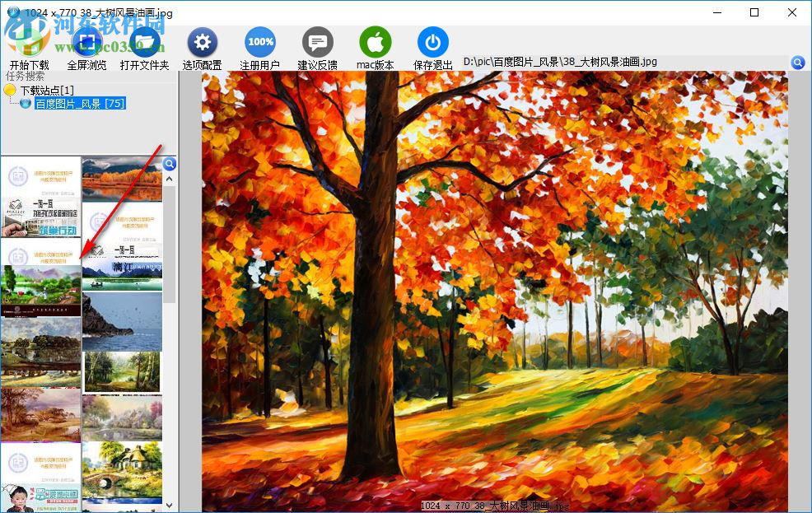Select the forest pond painting thumbnail
The image size is (812, 513).
click(122, 371)
